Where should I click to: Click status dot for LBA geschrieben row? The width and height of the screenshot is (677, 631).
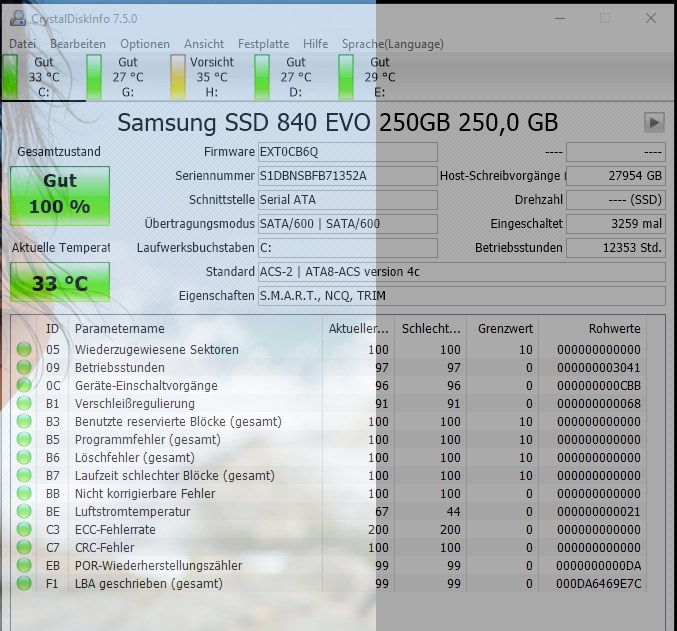(x=24, y=584)
